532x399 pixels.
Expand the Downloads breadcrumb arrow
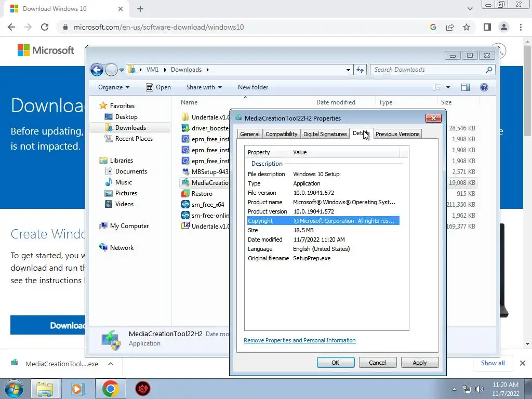tap(208, 70)
